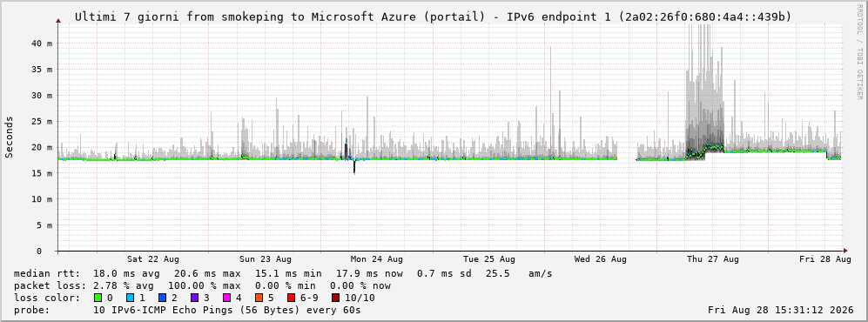
Task: Click the orange loss color 5 swatch
Action: tap(259, 298)
